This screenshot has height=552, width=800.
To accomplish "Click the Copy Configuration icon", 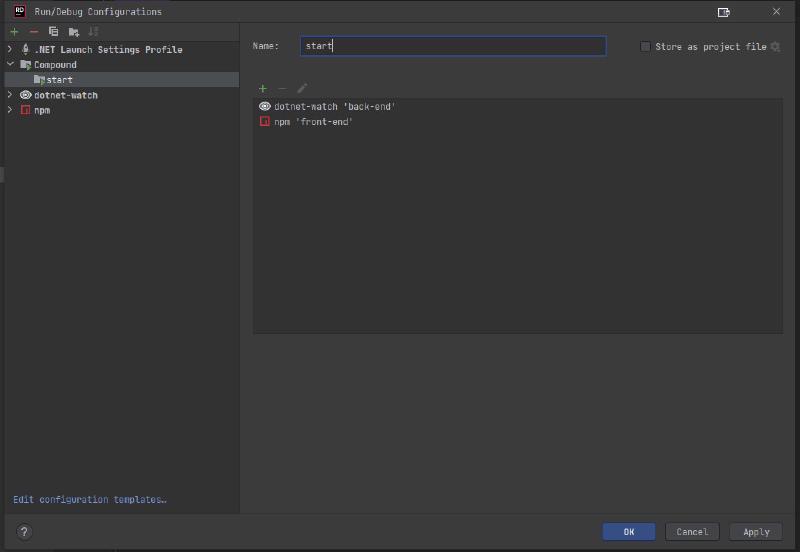I will [53, 32].
